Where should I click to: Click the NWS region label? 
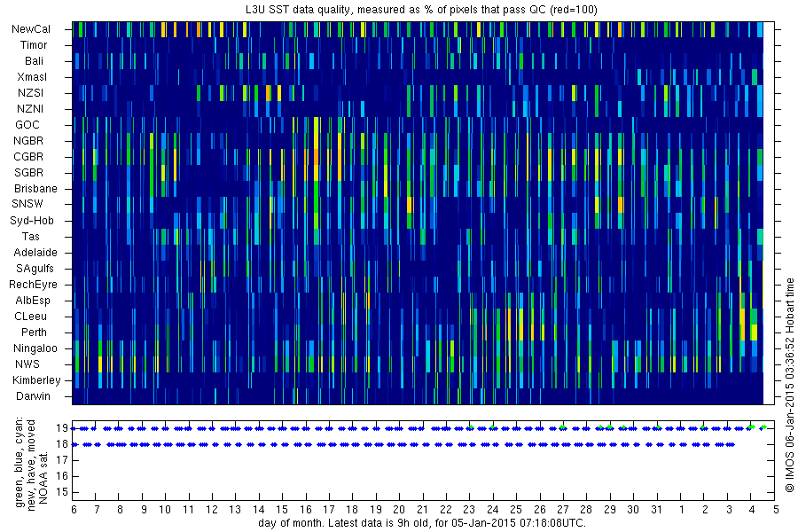[27, 364]
